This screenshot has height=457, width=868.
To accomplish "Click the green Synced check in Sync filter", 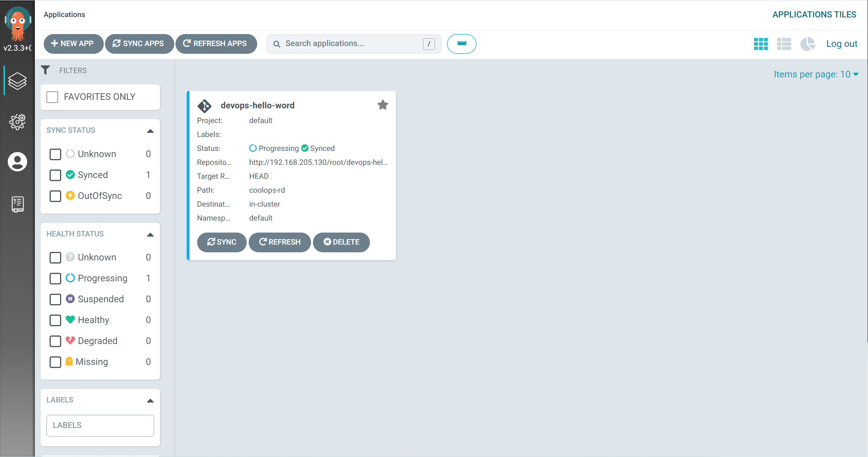I will (70, 175).
